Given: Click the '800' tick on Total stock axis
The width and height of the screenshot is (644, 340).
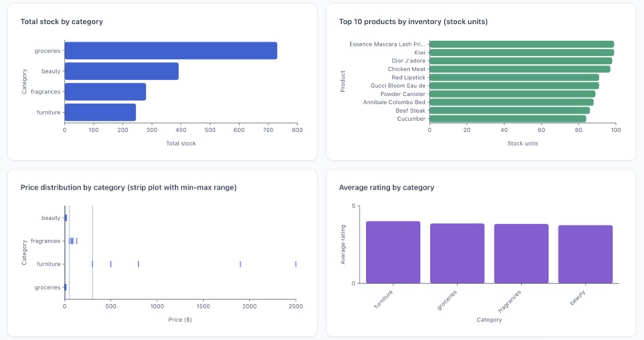Looking at the screenshot, I should pos(297,130).
